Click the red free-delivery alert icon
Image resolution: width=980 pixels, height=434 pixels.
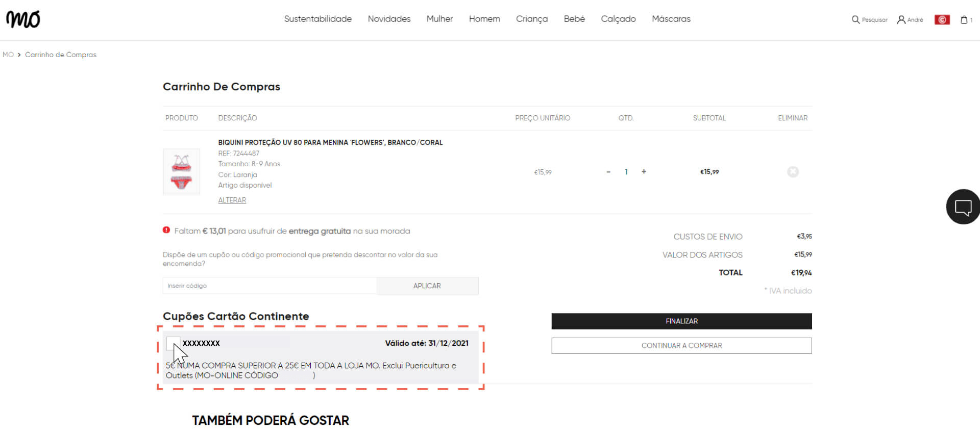[x=166, y=230]
